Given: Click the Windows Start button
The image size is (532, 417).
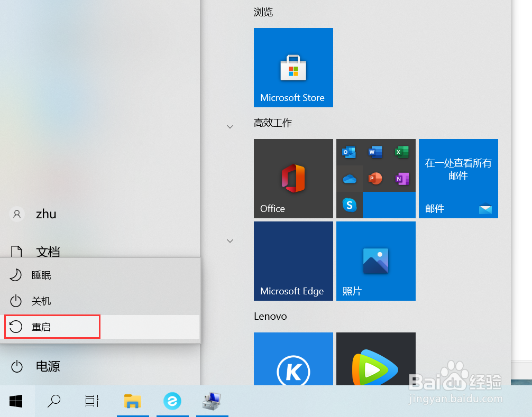Looking at the screenshot, I should coord(16,401).
